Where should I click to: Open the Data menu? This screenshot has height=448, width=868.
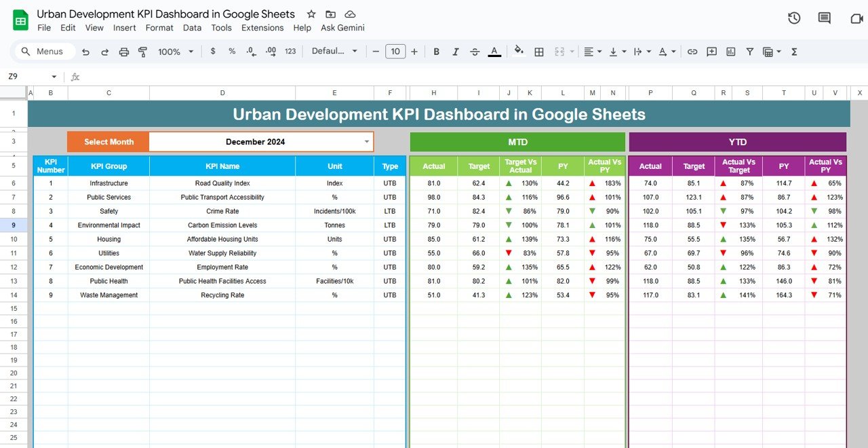coord(192,28)
